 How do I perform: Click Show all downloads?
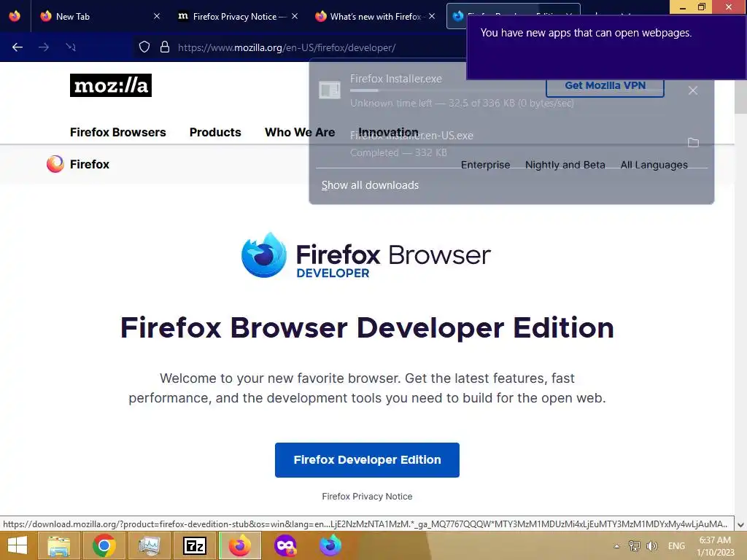pyautogui.click(x=370, y=185)
